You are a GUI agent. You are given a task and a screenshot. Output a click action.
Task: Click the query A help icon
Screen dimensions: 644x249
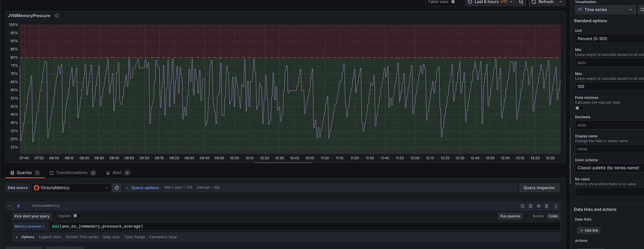point(522,206)
